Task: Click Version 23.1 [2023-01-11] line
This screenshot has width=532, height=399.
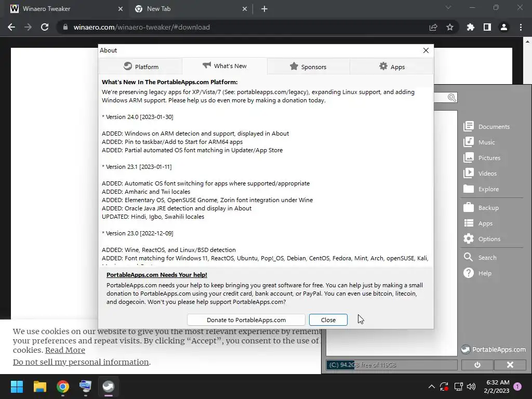Action: point(137,167)
